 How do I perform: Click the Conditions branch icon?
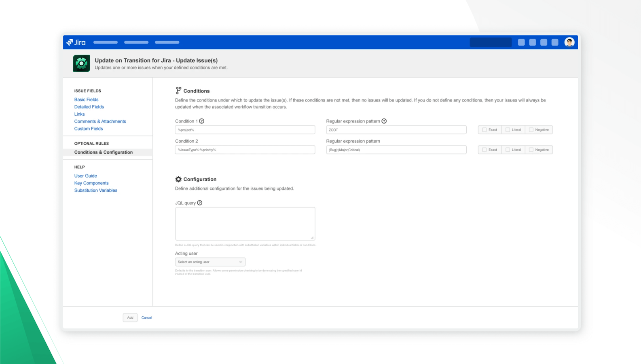tap(178, 91)
